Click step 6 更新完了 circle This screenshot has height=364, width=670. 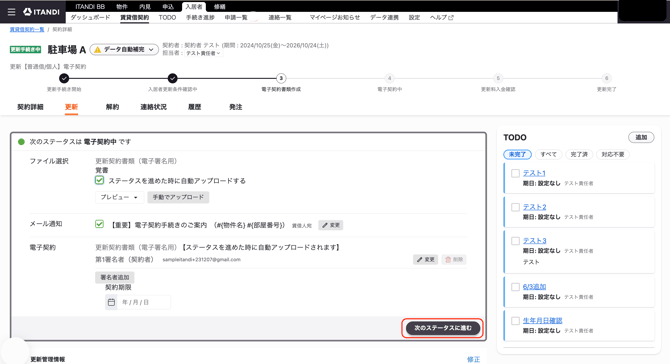(x=606, y=78)
